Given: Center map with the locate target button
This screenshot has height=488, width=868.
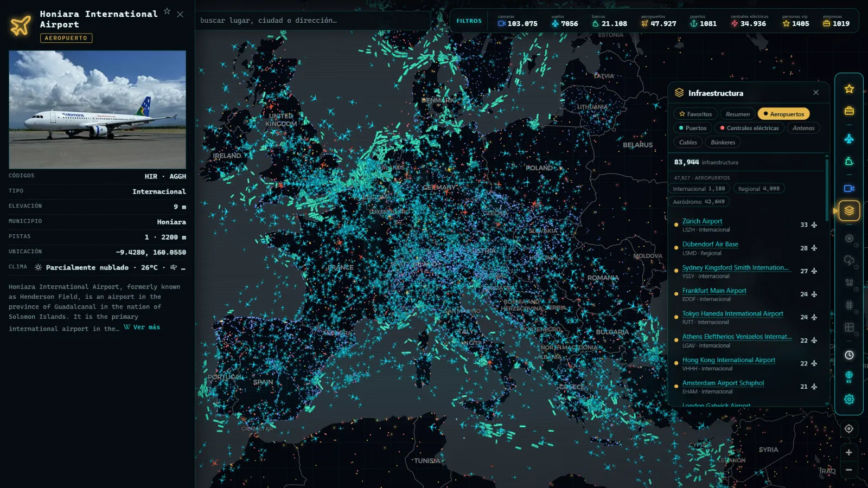Looking at the screenshot, I should tap(849, 429).
